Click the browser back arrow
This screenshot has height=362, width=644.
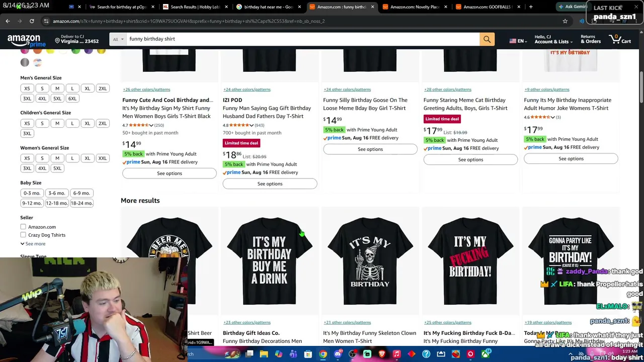click(x=8, y=21)
